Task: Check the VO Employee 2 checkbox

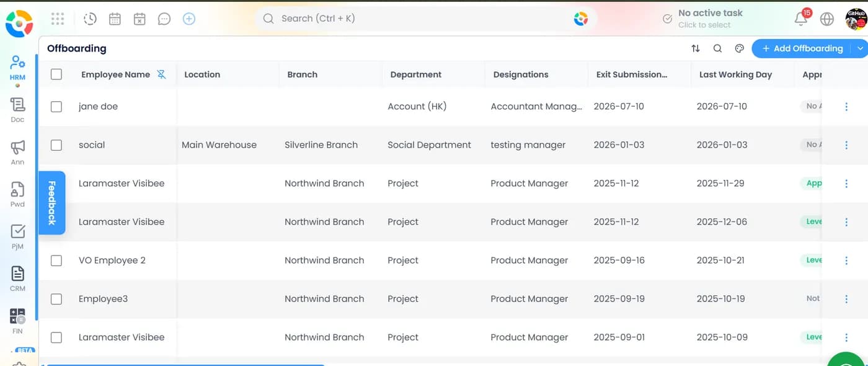Action: tap(56, 261)
